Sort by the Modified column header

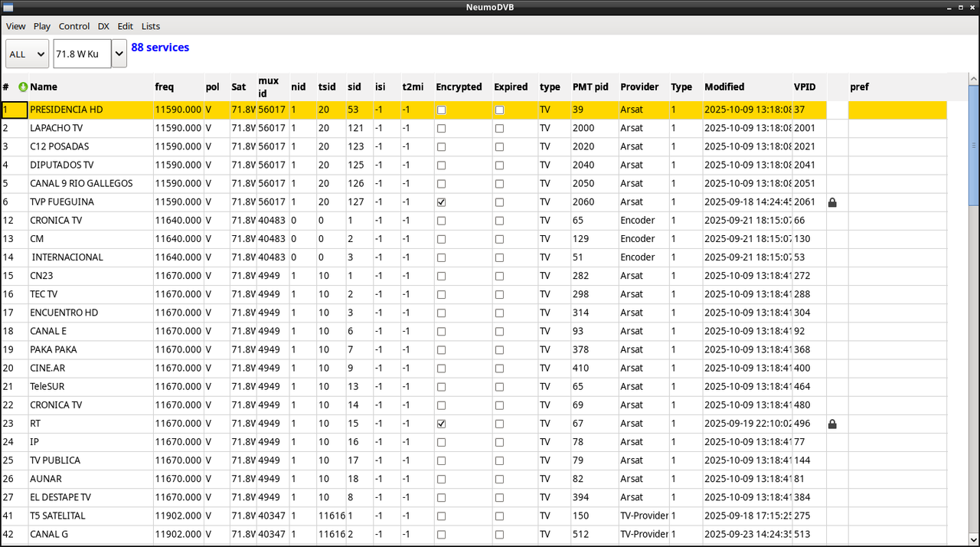747,87
